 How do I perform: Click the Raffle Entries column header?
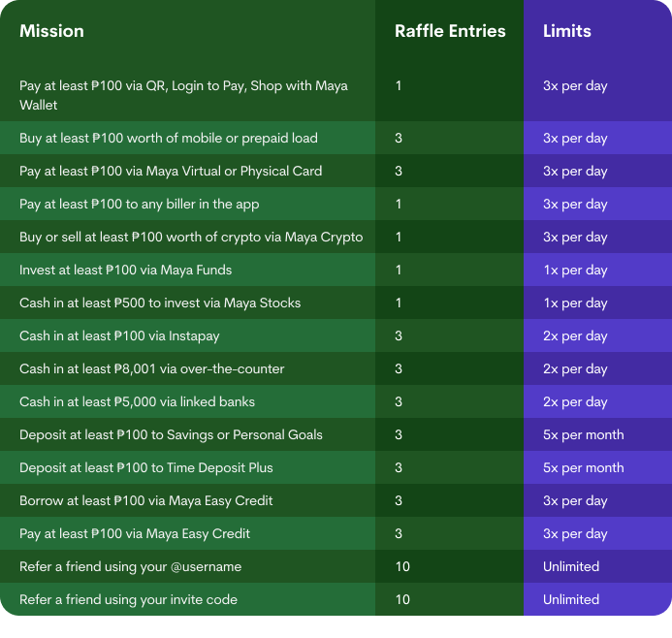(x=450, y=31)
